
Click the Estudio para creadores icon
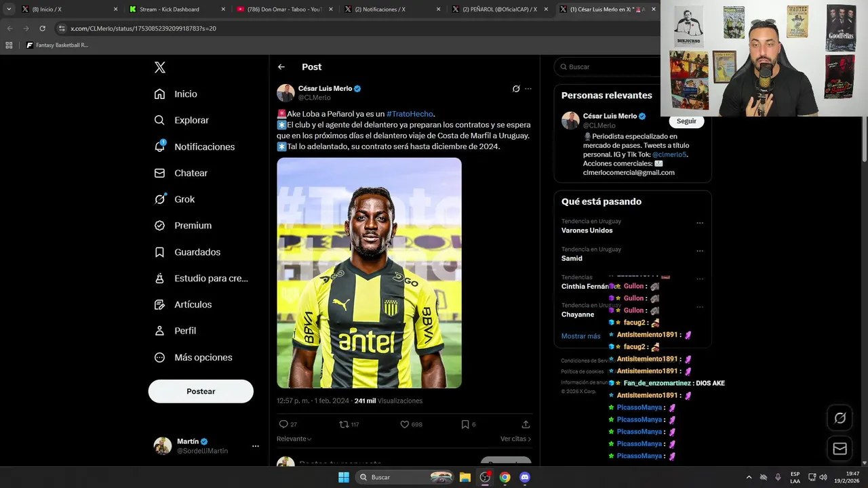coord(159,278)
